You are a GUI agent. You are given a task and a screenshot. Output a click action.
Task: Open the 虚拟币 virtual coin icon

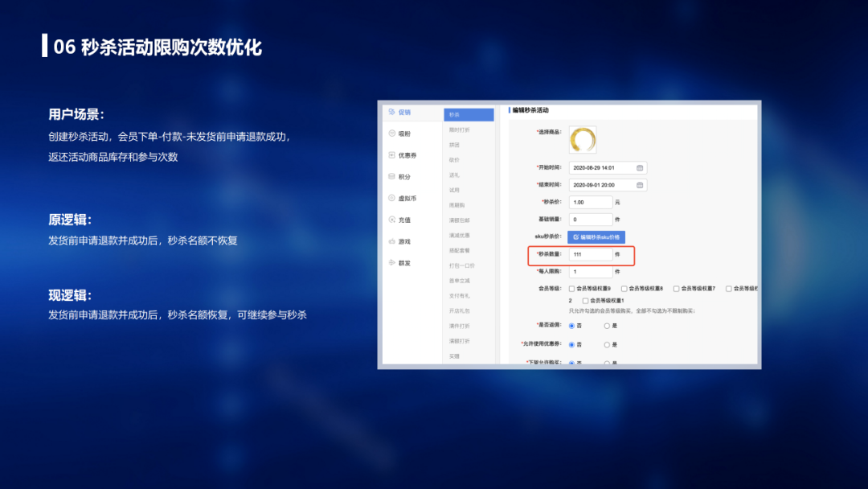coord(391,198)
